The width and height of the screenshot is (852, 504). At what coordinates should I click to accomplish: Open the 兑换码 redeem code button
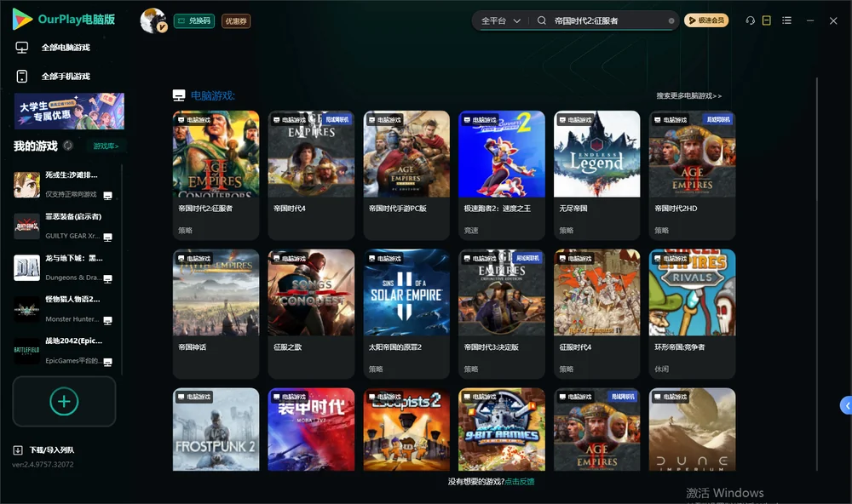click(194, 21)
